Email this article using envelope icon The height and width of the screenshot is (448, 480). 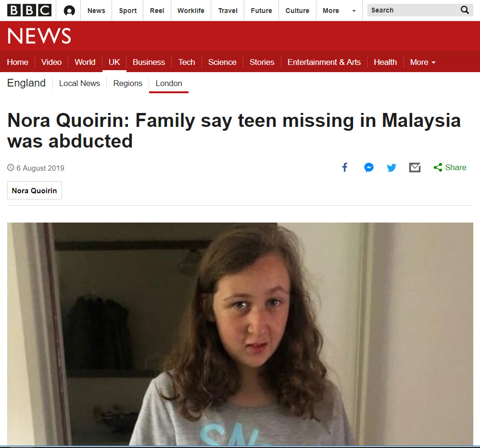point(415,167)
